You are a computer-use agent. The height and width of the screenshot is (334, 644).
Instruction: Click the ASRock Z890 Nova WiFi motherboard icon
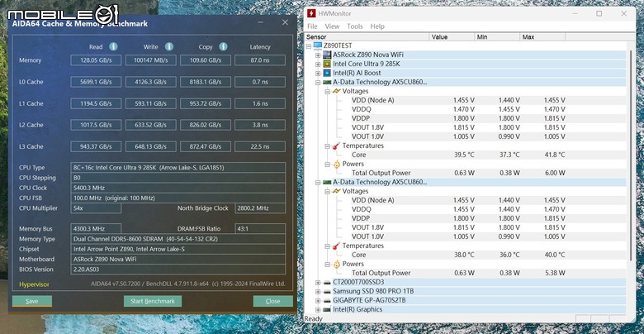[x=327, y=55]
